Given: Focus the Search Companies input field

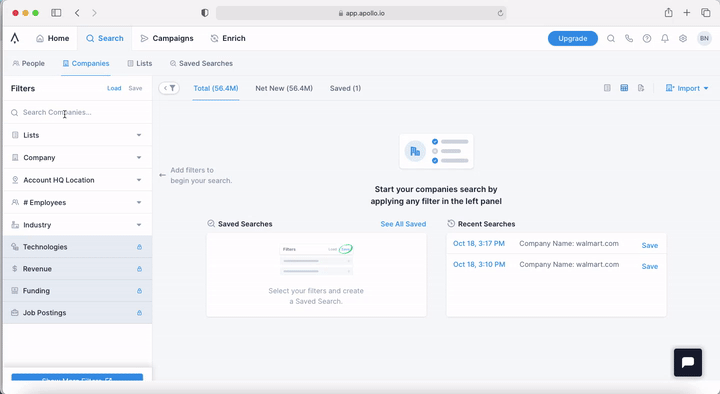Looking at the screenshot, I should point(77,113).
